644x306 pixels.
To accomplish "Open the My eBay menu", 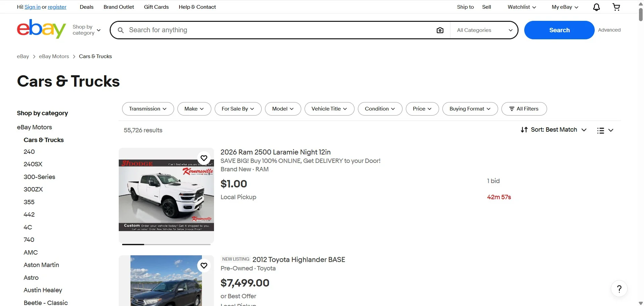I will click(565, 7).
